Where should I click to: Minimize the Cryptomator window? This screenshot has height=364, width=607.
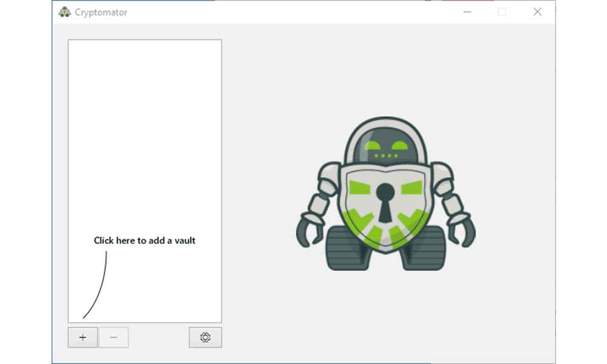[x=467, y=12]
